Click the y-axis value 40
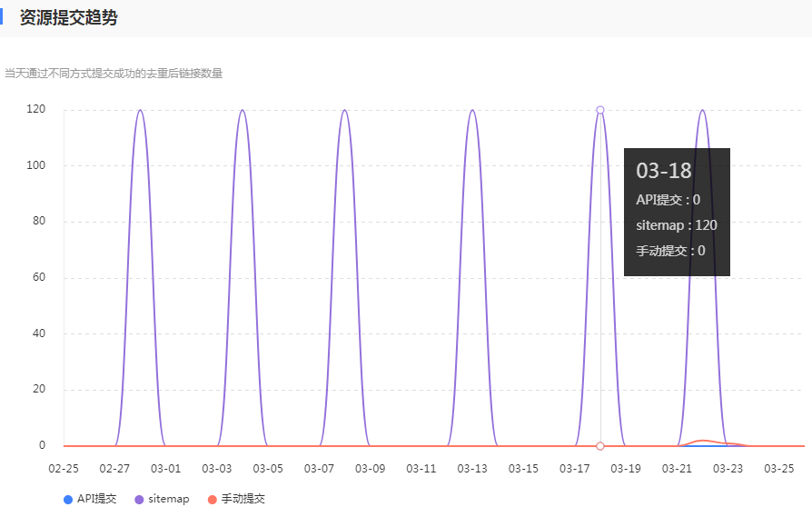 [39, 333]
